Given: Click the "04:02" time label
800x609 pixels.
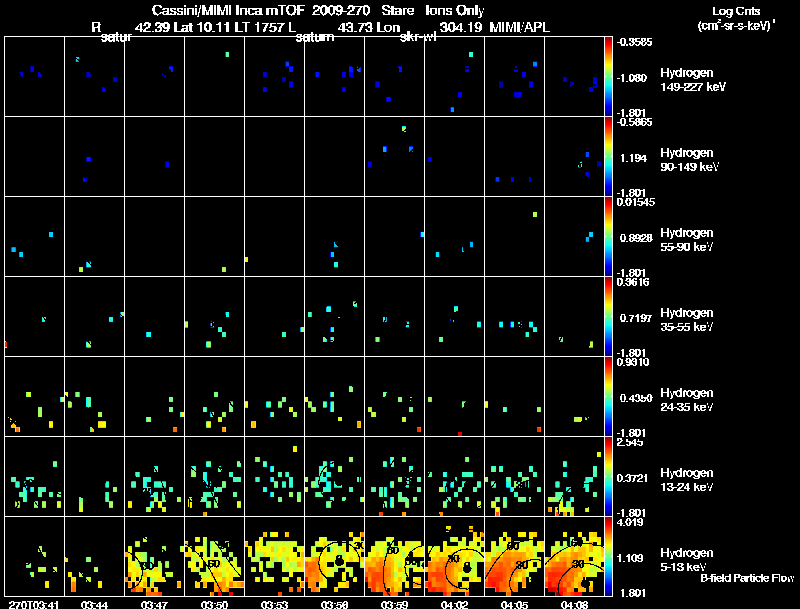Looking at the screenshot, I should click(x=455, y=604).
